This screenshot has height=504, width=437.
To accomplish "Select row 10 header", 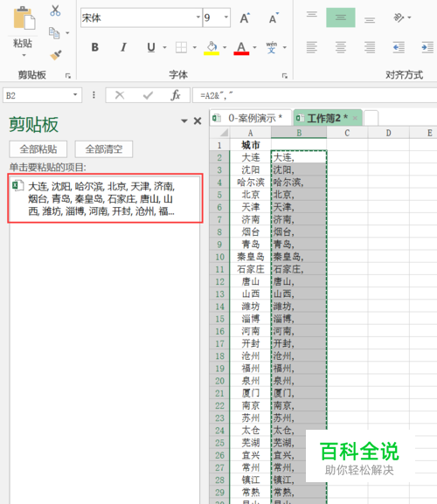I will (x=220, y=257).
